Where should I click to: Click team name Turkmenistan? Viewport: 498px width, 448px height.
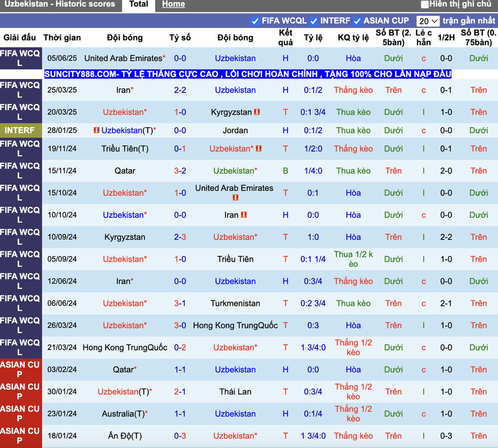(236, 304)
